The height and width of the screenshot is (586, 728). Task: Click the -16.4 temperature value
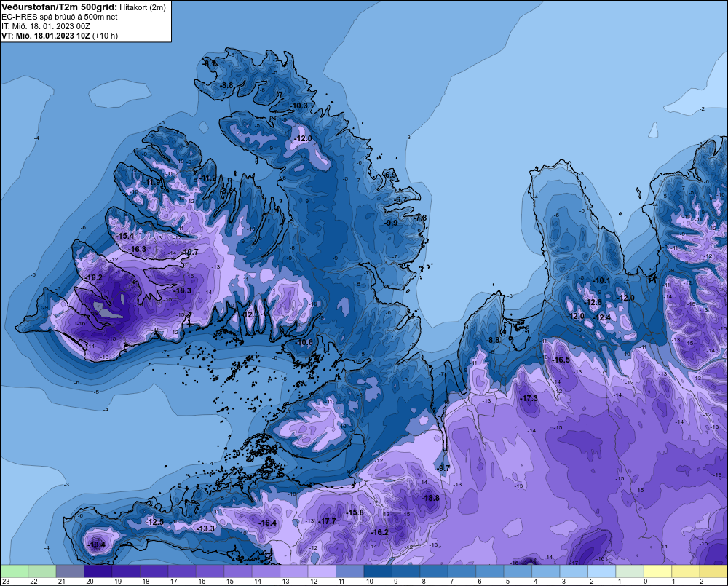(267, 523)
